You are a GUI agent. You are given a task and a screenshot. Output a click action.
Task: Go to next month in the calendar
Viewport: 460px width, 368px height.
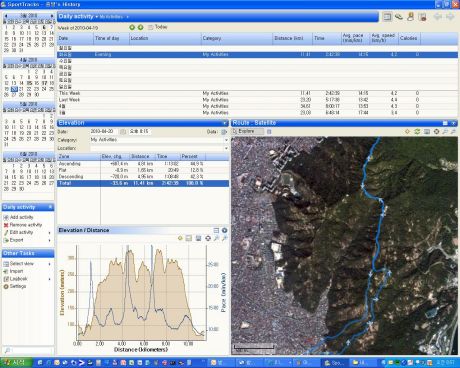[52, 16]
